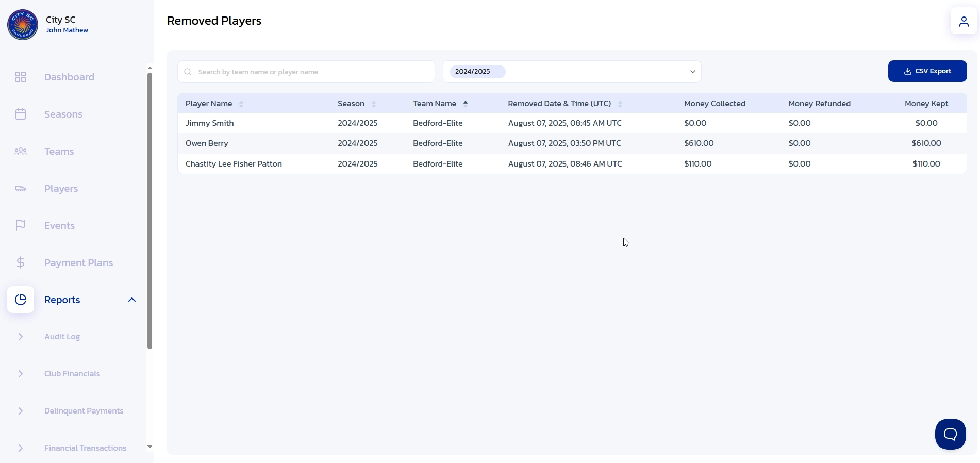Screen dimensions: 980x463
Task: Click the Players cleat icon
Action: (21, 188)
